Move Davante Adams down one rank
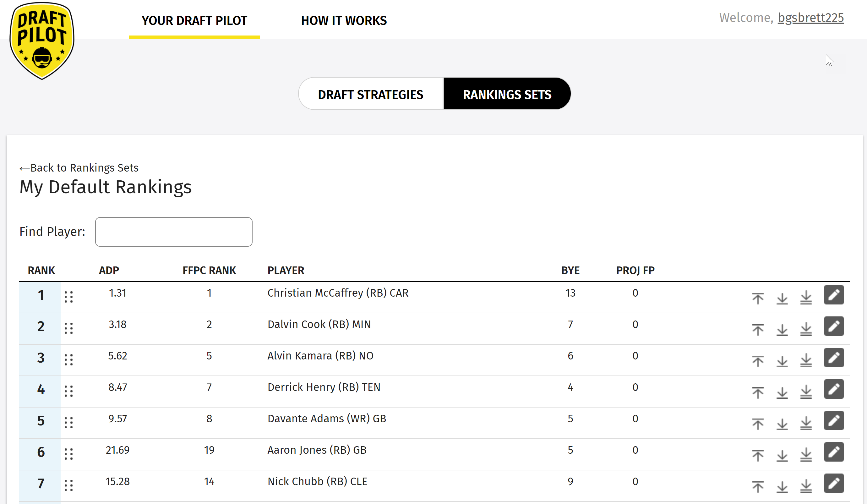 tap(782, 424)
